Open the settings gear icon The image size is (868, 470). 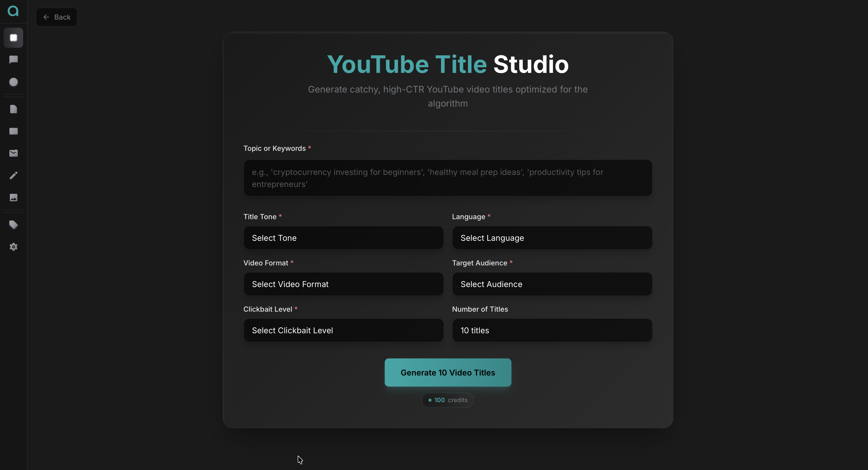coord(14,247)
